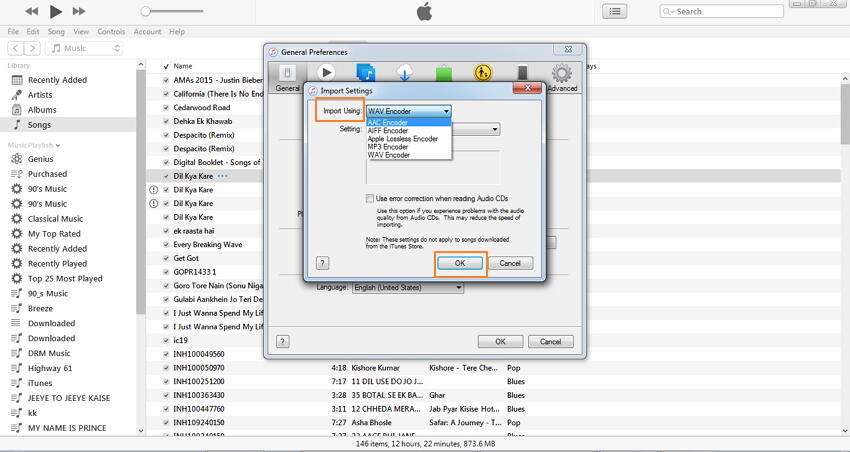Open the Edit menu

click(x=33, y=31)
